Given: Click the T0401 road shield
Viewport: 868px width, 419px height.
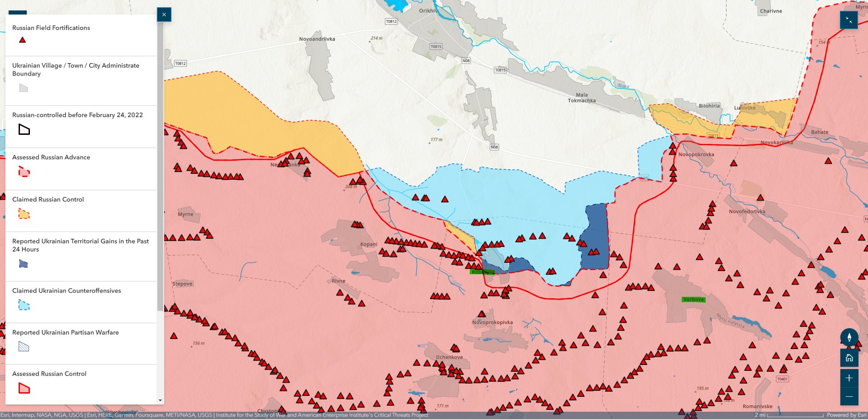Looking at the screenshot, I should [x=782, y=379].
